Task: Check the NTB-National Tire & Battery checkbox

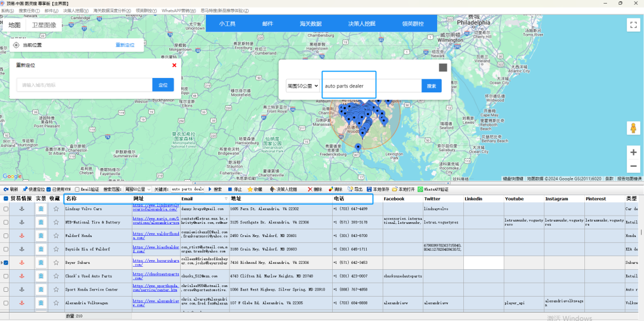Action: click(x=6, y=222)
